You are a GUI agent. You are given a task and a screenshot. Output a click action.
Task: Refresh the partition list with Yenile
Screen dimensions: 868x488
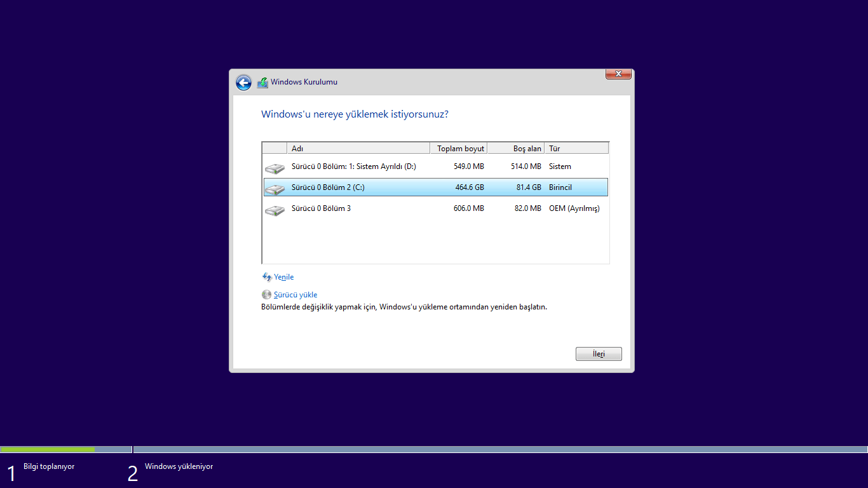[283, 277]
